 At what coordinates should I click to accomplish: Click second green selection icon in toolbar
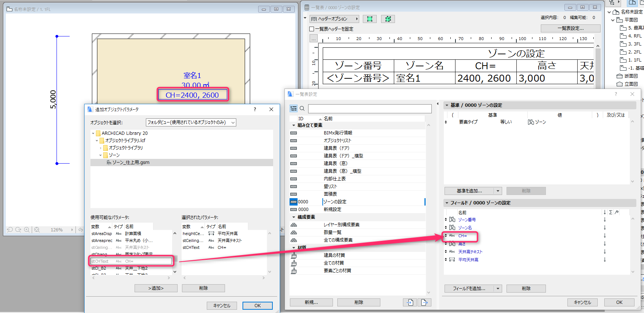click(388, 19)
